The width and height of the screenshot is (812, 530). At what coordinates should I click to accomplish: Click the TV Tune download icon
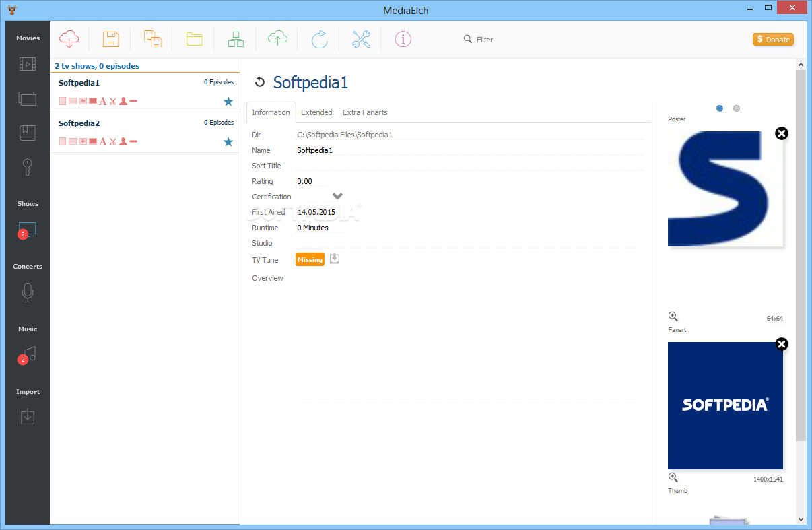(335, 259)
